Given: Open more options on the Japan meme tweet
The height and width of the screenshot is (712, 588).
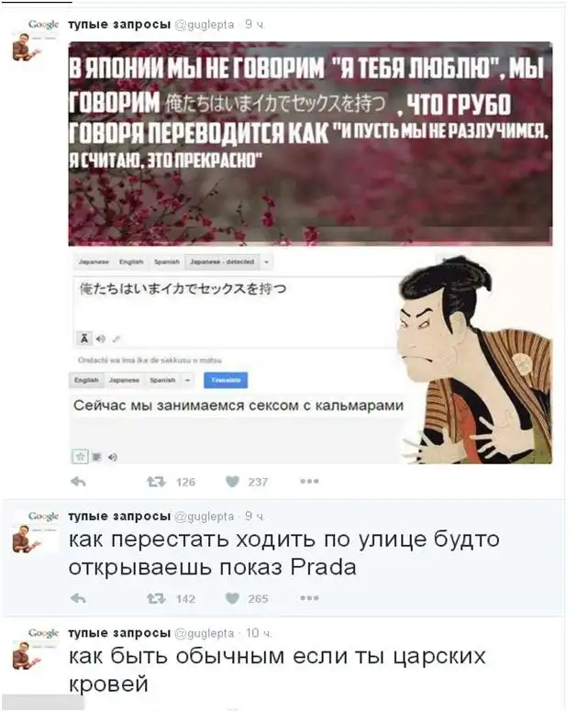Looking at the screenshot, I should click(309, 482).
